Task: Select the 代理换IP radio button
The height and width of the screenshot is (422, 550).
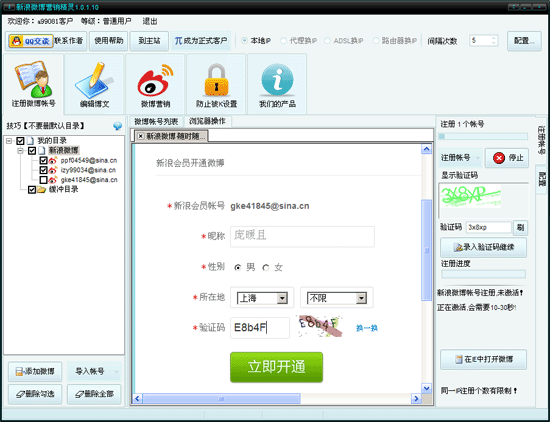Action: [283, 41]
